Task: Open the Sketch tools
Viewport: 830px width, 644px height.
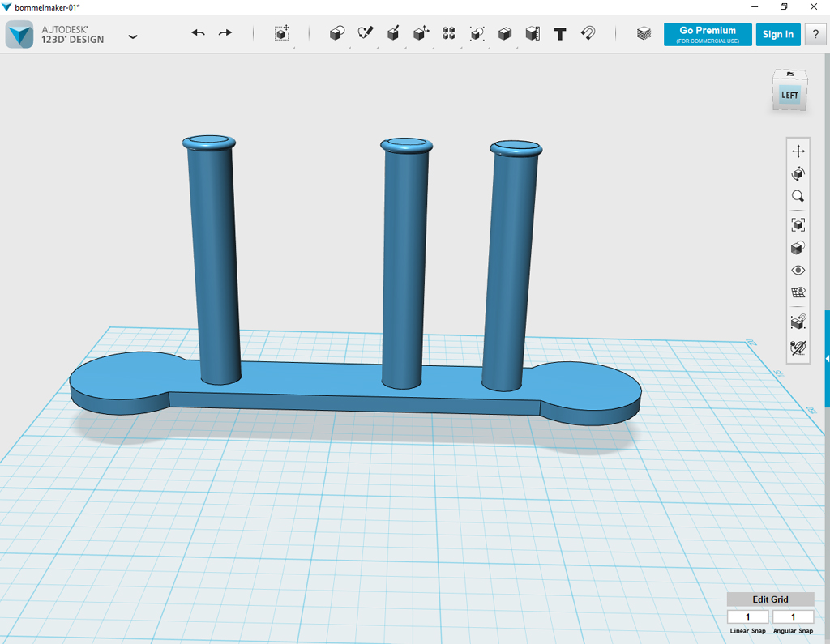Action: pos(366,33)
